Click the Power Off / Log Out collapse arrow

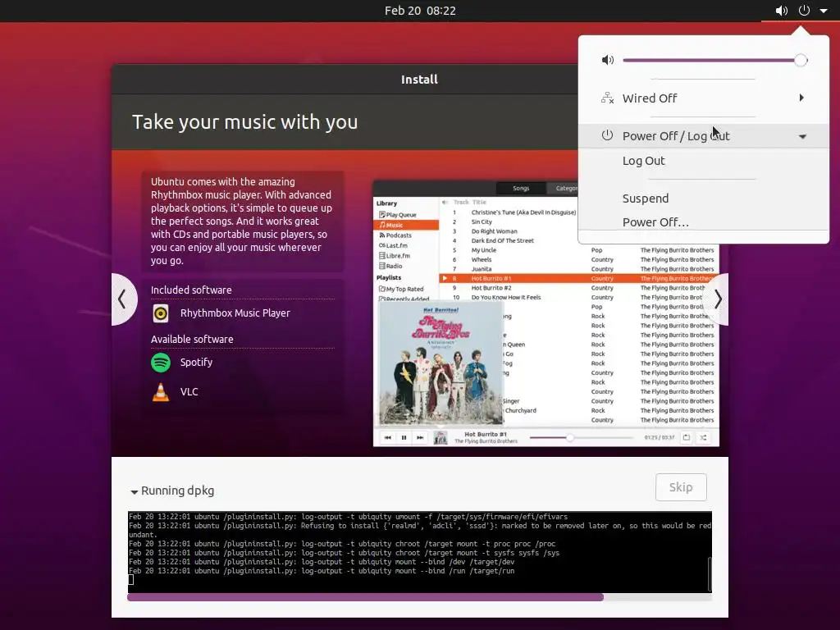802,137
